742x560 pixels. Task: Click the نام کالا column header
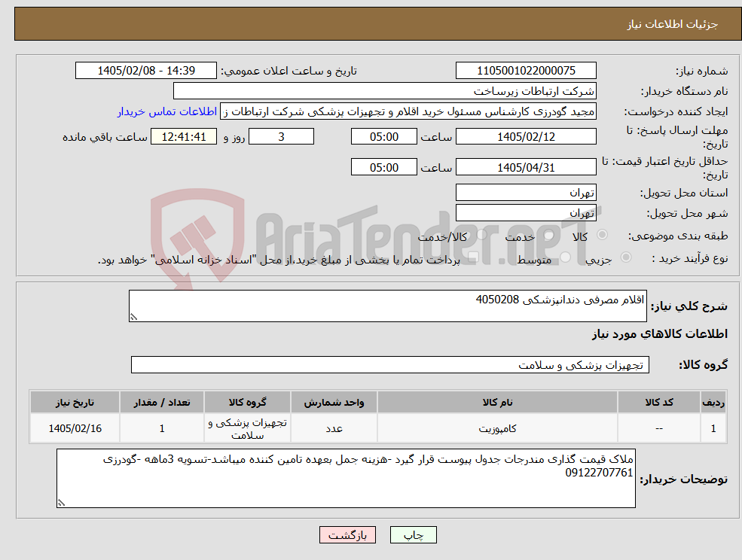click(x=497, y=402)
